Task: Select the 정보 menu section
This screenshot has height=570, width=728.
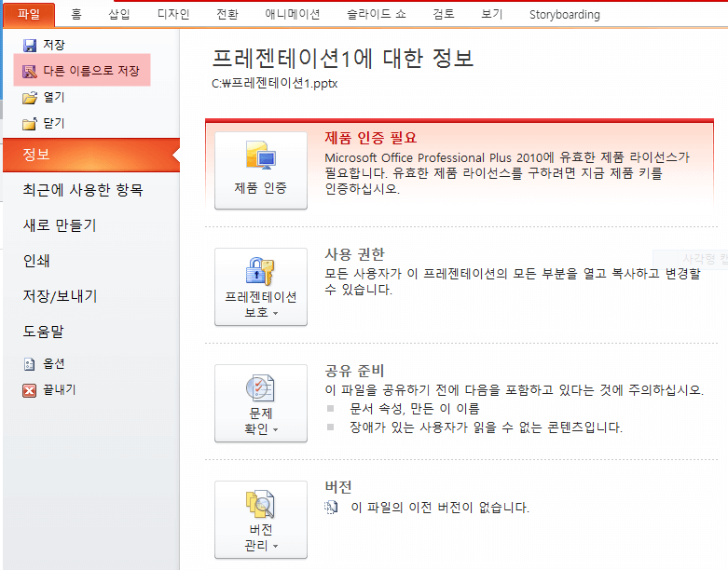Action: click(91, 155)
